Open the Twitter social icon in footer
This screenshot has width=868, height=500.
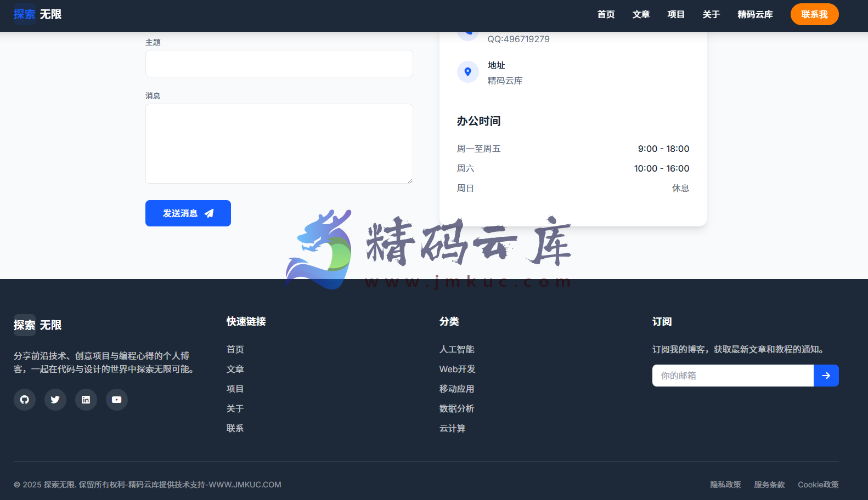click(x=55, y=400)
